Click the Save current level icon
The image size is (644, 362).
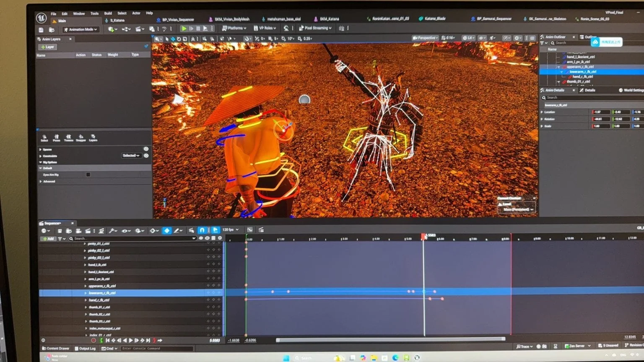click(41, 30)
